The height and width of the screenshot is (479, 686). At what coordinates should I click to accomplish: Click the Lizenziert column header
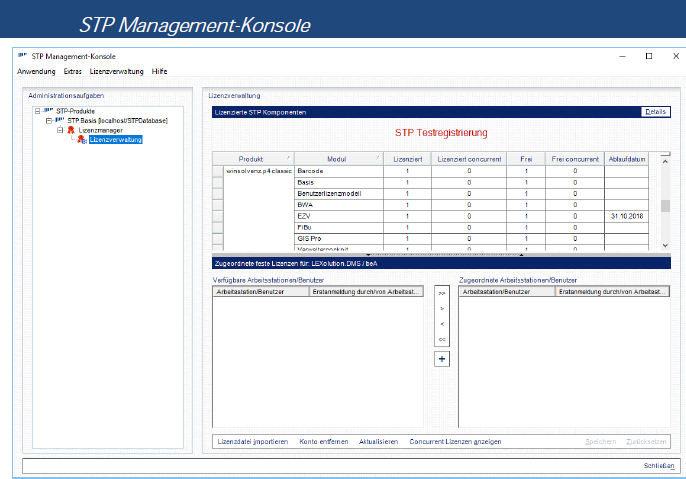408,159
